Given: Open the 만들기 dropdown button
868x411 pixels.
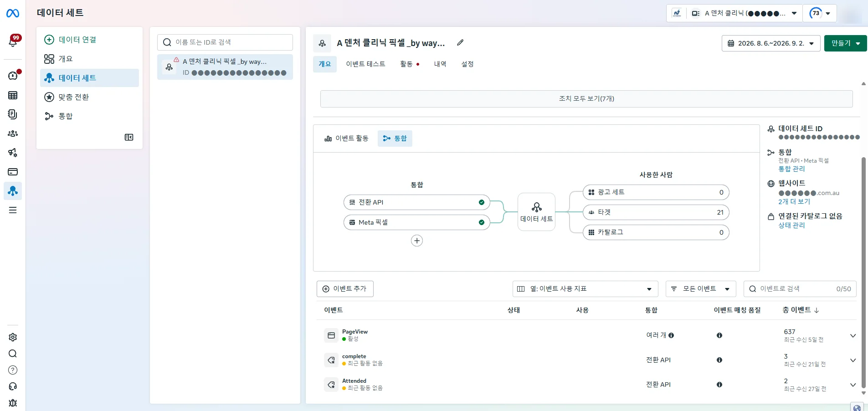Looking at the screenshot, I should click(845, 43).
